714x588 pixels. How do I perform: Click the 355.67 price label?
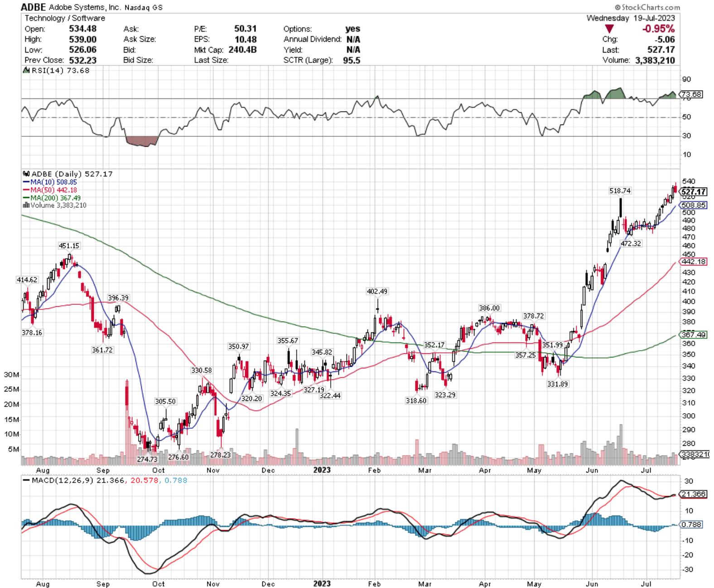[288, 340]
